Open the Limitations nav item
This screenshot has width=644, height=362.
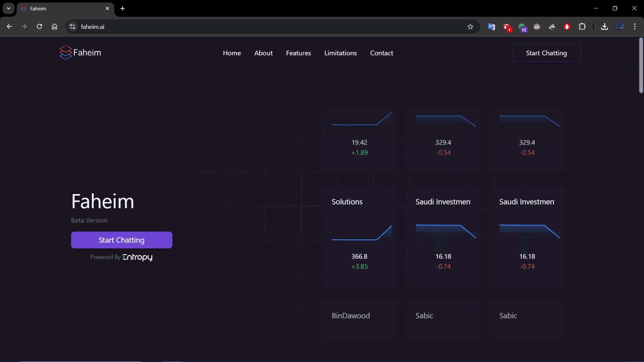(x=340, y=53)
